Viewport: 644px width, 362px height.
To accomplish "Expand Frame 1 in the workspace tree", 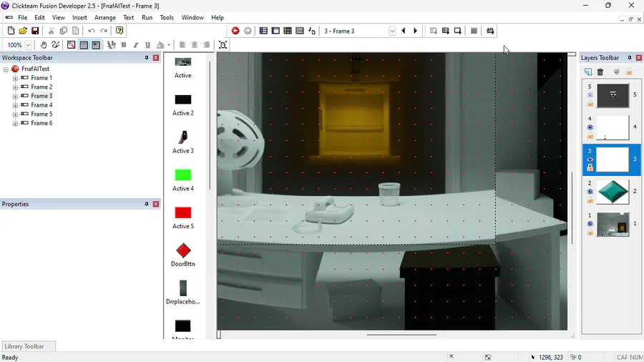I will pos(15,78).
